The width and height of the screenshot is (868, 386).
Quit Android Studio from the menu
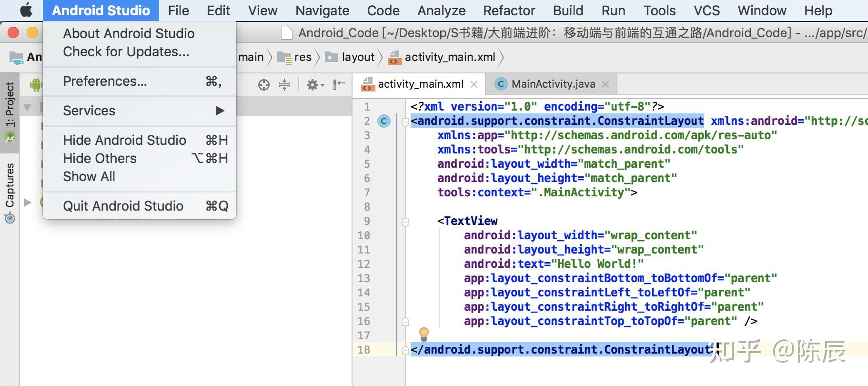(140, 206)
